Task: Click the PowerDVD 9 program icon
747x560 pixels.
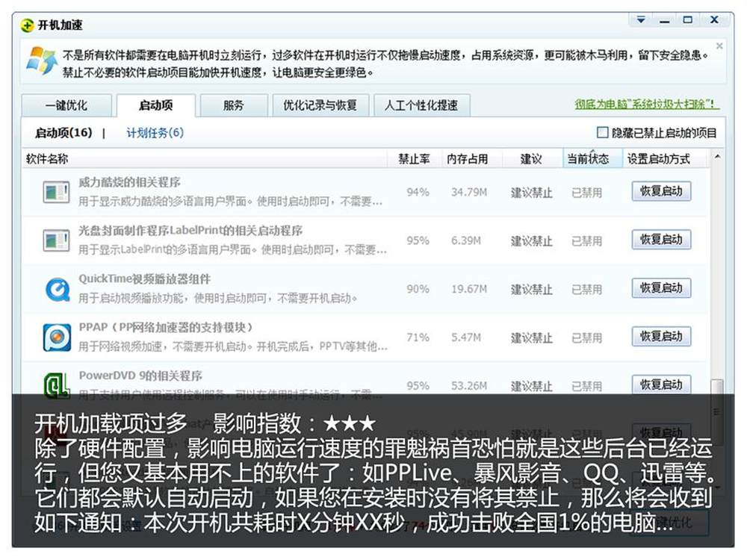Action: pos(57,385)
